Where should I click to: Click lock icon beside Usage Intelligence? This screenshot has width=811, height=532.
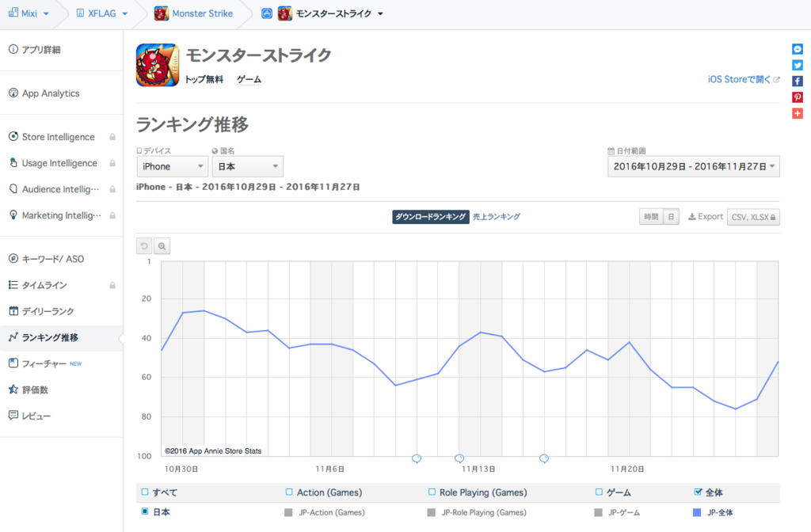click(x=112, y=163)
